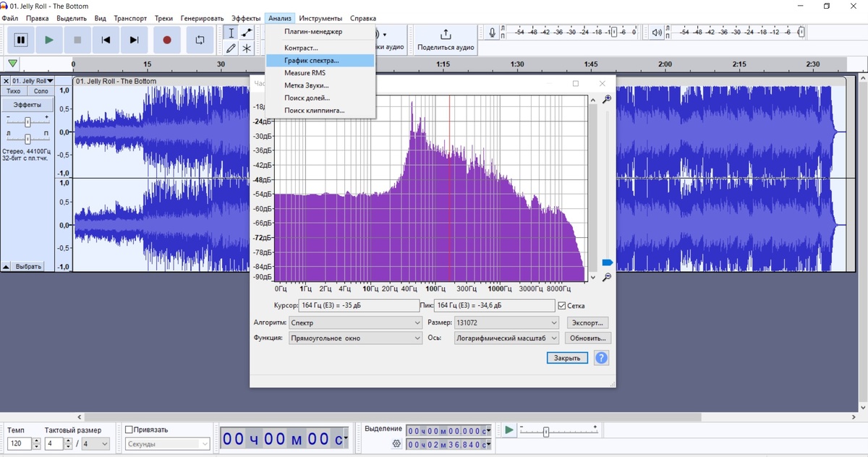
Task: Open the Файл menu
Action: click(10, 18)
